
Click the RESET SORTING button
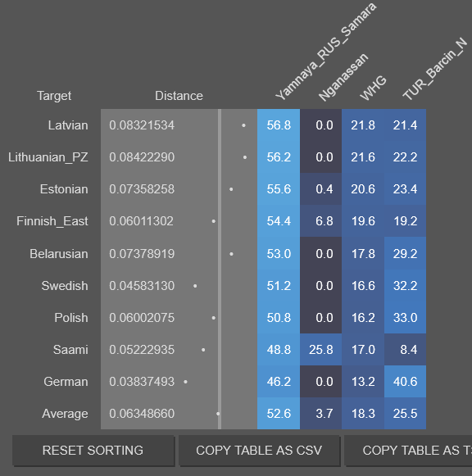(93, 451)
